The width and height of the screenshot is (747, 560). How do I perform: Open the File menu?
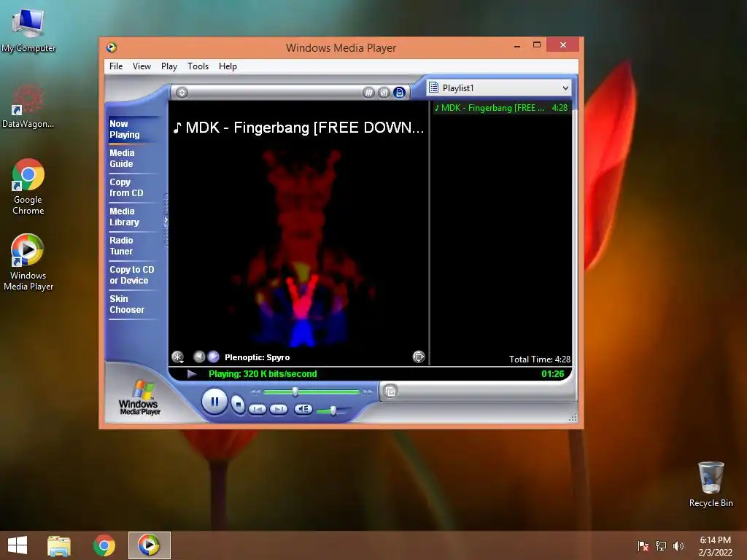tap(116, 66)
